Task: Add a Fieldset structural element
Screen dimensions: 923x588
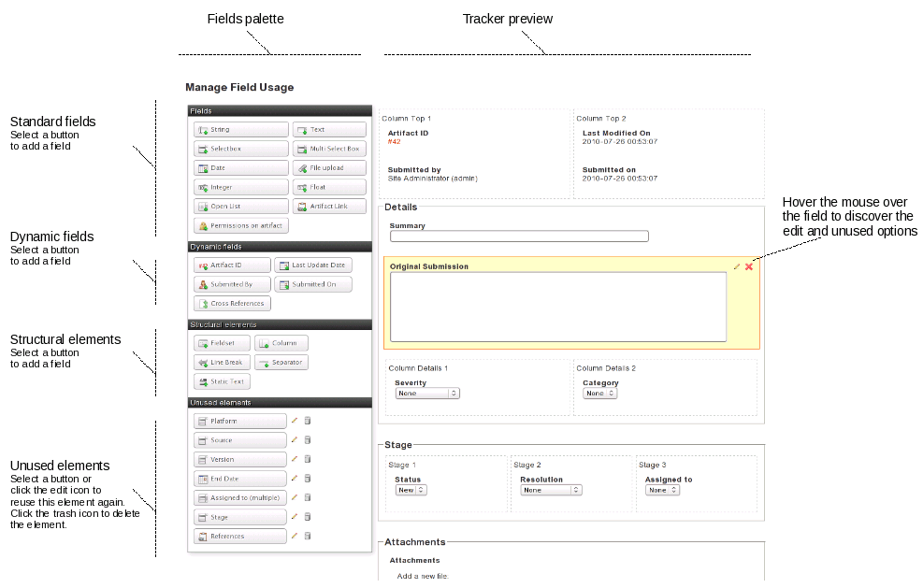Action: click(222, 343)
